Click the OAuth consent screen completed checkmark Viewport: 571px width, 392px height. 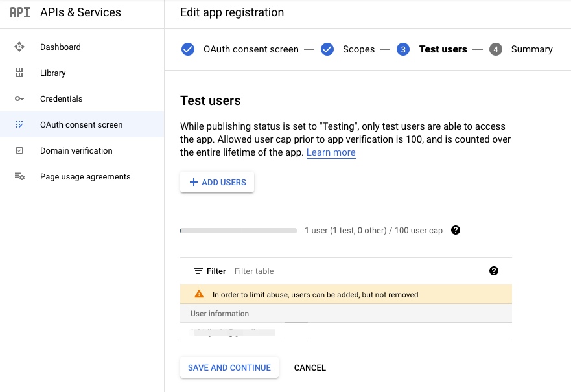pyautogui.click(x=188, y=49)
